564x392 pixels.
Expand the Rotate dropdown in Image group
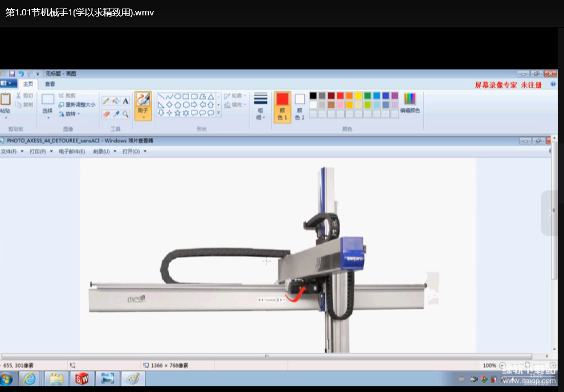[x=72, y=114]
